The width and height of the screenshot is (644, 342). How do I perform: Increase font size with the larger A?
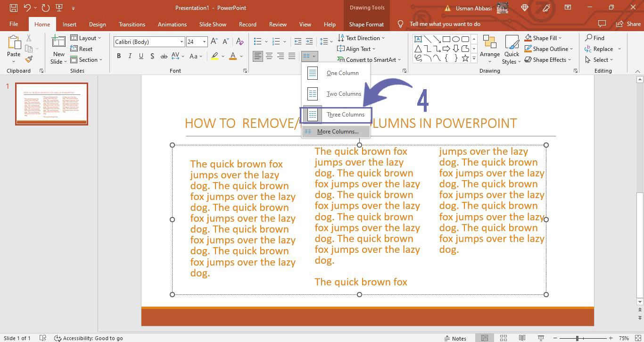pyautogui.click(x=214, y=42)
